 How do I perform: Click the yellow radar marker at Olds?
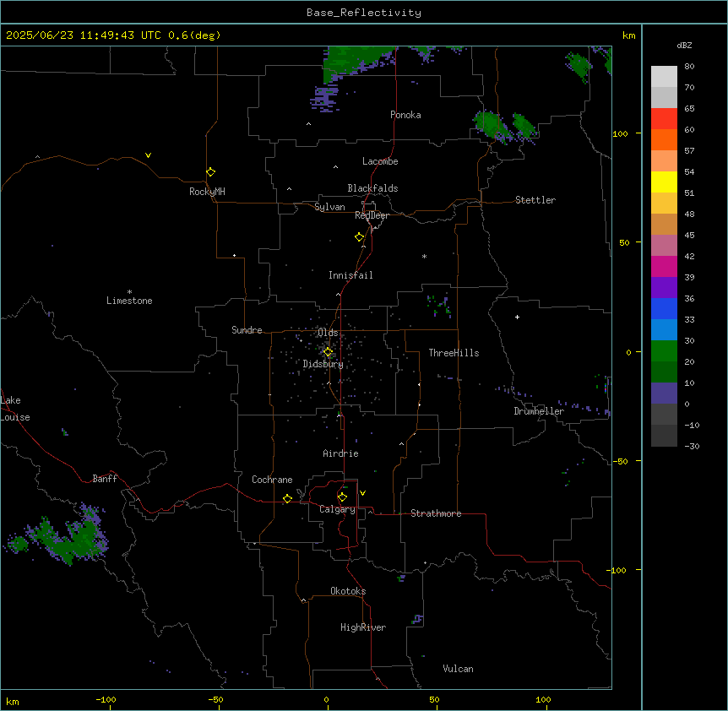(x=328, y=352)
